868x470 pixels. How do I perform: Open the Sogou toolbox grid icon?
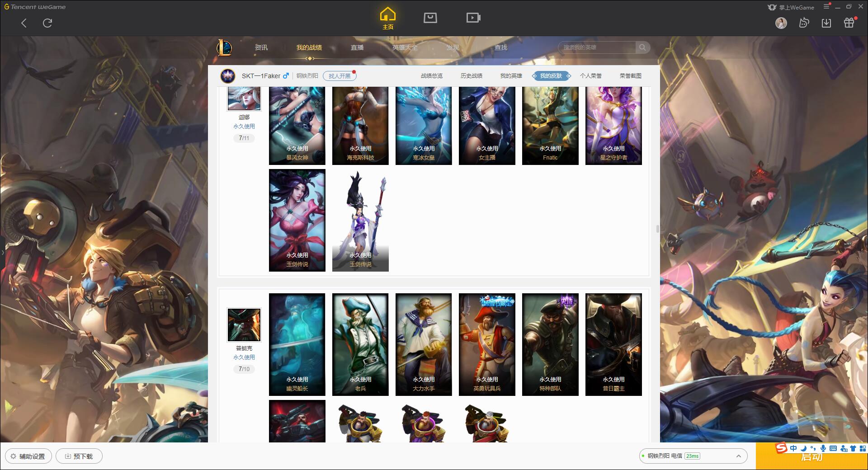click(x=863, y=448)
